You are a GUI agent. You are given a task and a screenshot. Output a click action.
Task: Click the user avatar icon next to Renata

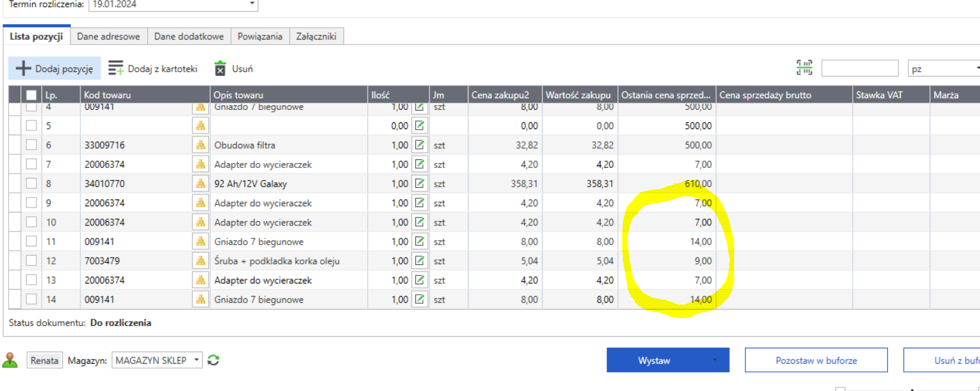(x=11, y=360)
